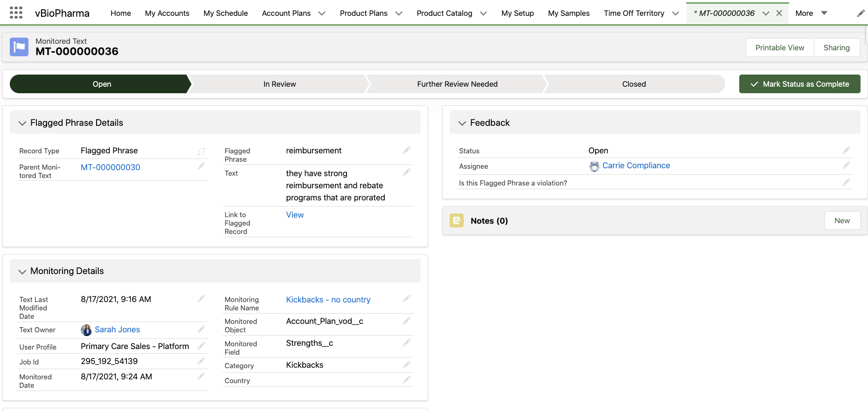Expand the Account Plans dropdown arrow

[x=322, y=14]
